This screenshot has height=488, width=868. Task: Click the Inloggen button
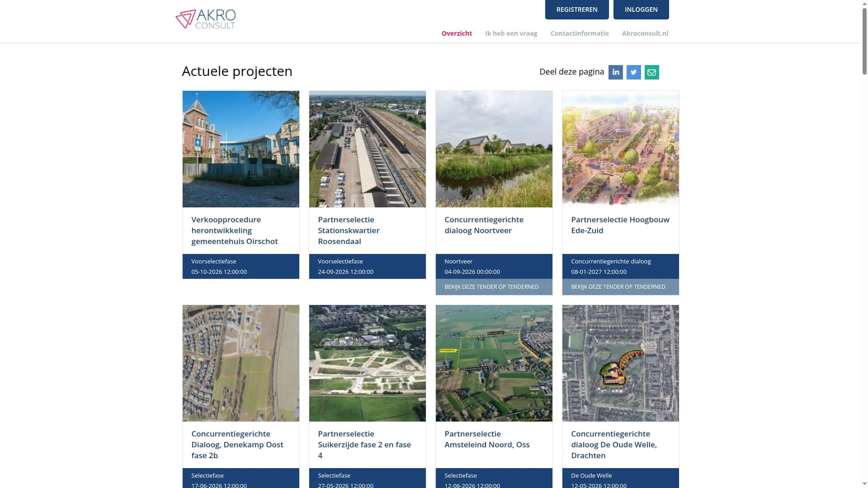641,9
